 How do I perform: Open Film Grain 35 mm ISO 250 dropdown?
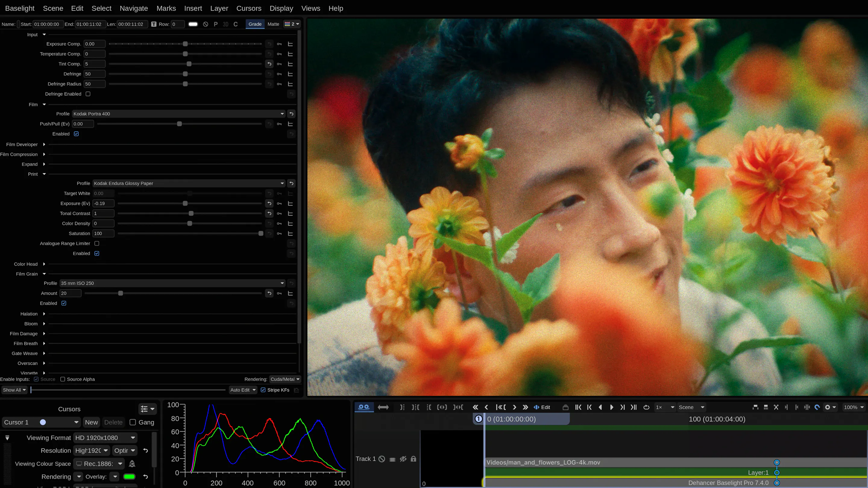(172, 283)
